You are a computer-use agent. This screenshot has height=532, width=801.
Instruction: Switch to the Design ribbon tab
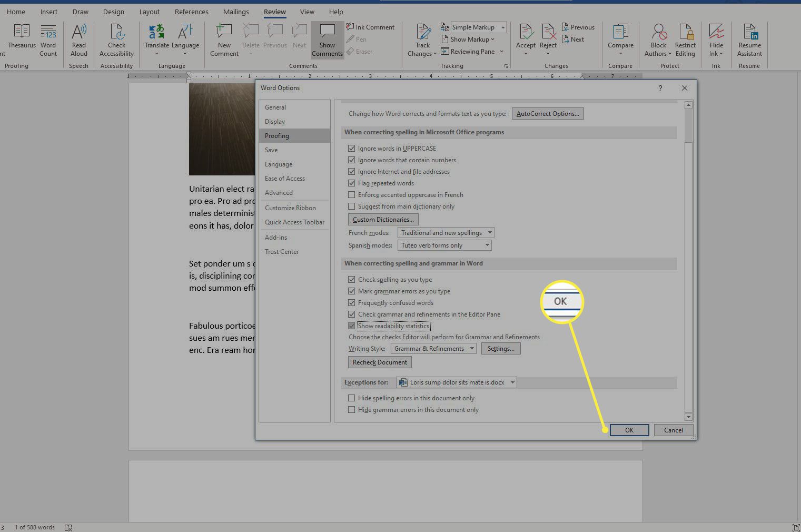pyautogui.click(x=114, y=12)
